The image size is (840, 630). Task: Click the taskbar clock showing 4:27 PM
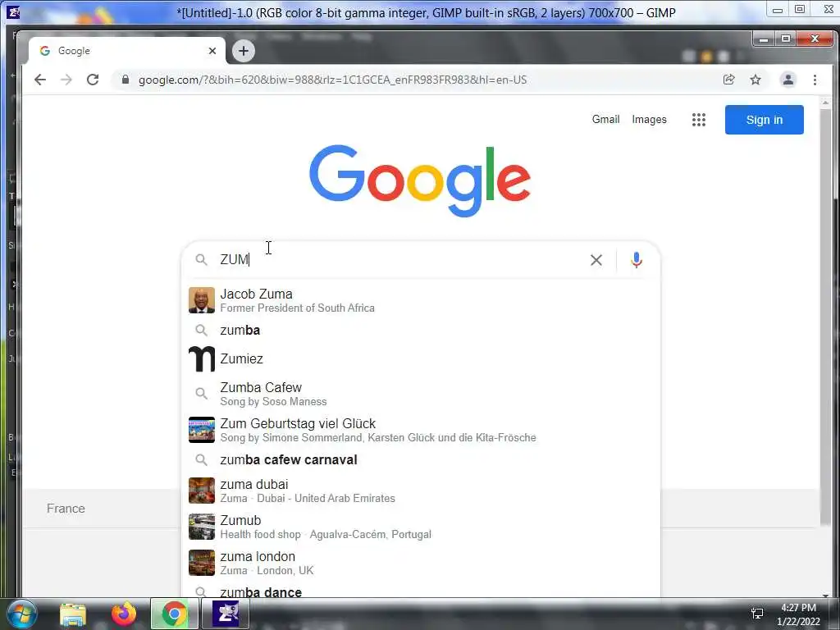pyautogui.click(x=798, y=614)
